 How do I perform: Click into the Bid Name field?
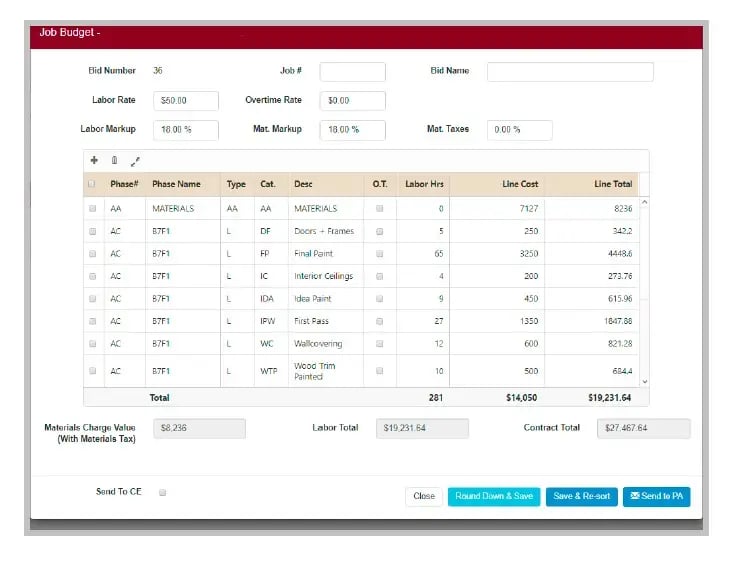point(570,72)
